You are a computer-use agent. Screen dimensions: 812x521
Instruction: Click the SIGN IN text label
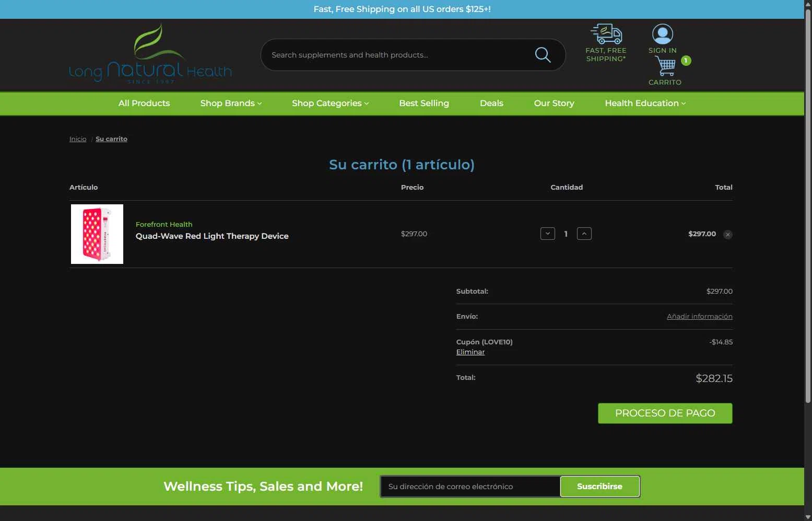click(662, 51)
